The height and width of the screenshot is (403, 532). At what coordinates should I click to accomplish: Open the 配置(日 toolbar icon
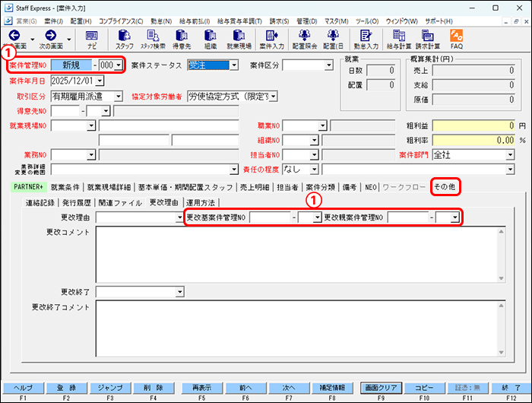point(333,40)
